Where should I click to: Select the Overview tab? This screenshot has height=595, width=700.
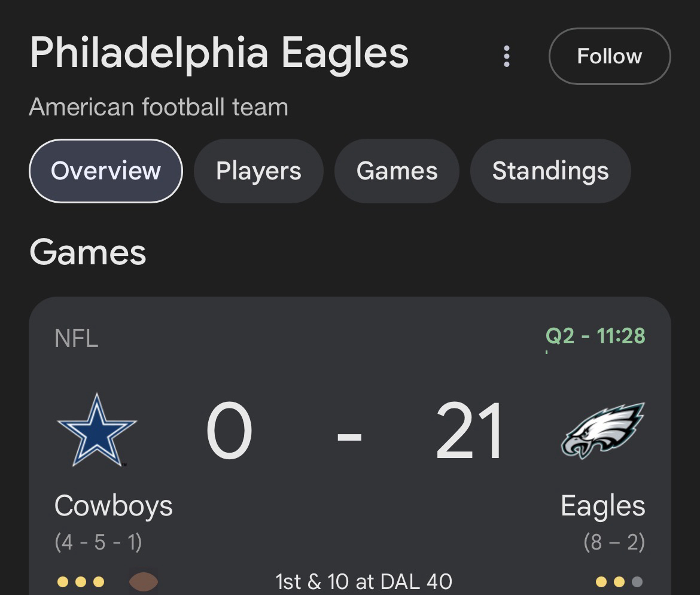(106, 171)
